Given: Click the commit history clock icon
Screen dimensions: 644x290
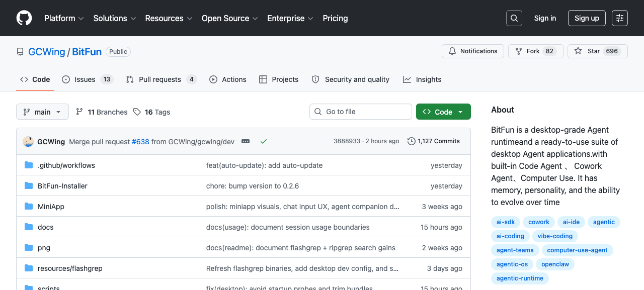Looking at the screenshot, I should pos(412,141).
